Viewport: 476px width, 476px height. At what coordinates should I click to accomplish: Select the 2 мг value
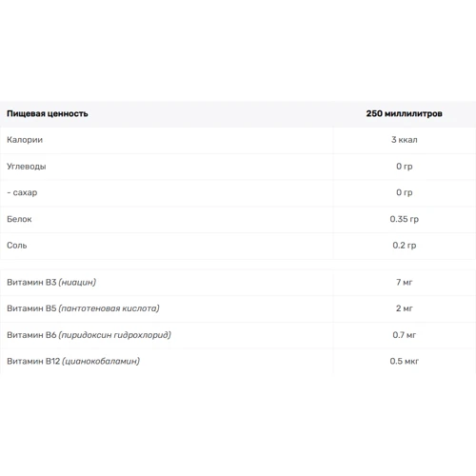pyautogui.click(x=405, y=308)
